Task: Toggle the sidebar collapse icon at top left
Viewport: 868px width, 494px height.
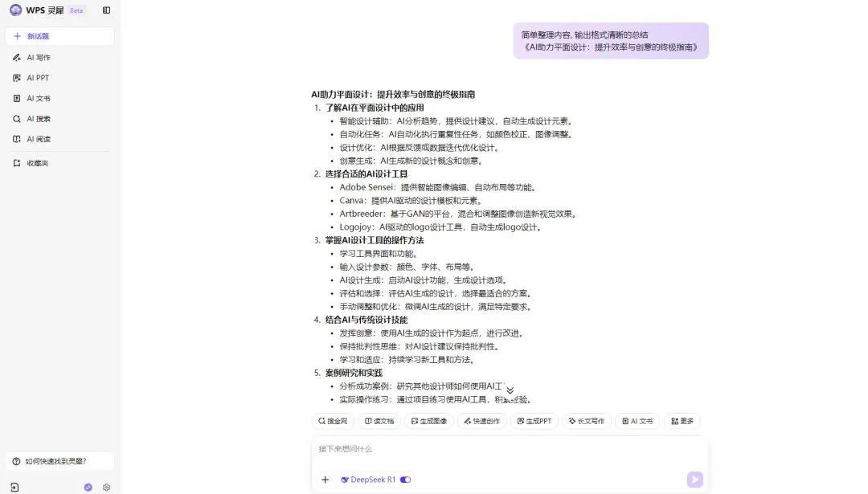Action: (105, 10)
